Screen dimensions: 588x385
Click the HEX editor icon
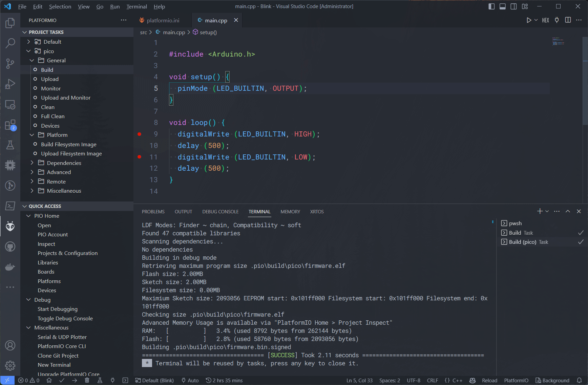pyautogui.click(x=545, y=20)
